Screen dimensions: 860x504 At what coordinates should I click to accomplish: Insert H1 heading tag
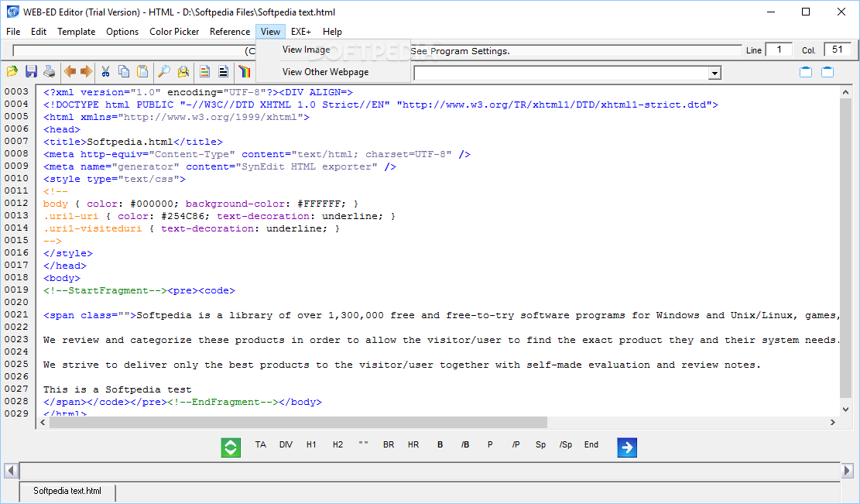click(x=311, y=444)
